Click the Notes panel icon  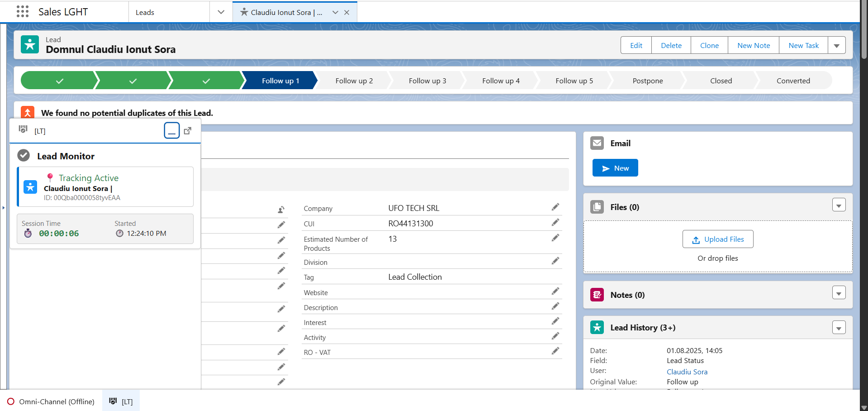[x=597, y=294]
